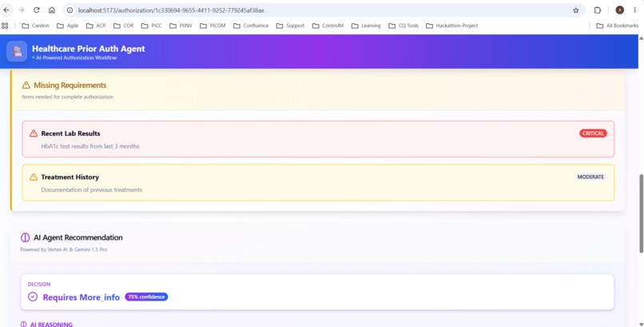Click 'Documentation of previous treatments' text
The image size is (644, 327).
pyautogui.click(x=92, y=189)
